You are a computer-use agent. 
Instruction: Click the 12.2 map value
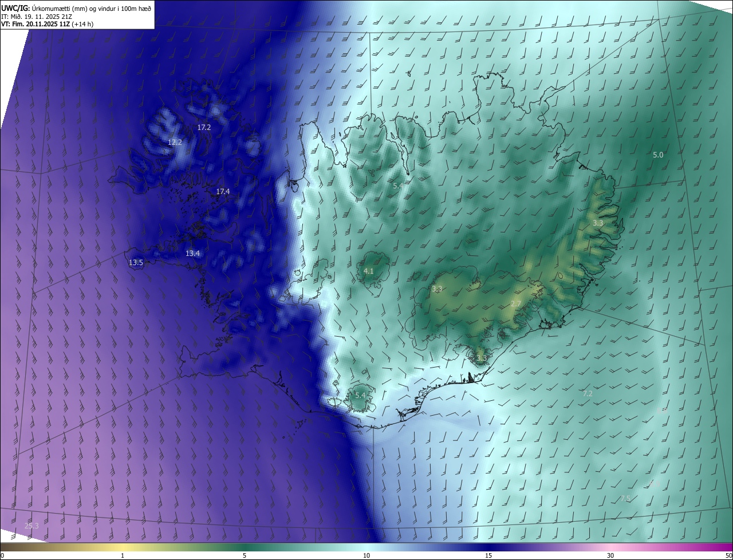pyautogui.click(x=175, y=142)
